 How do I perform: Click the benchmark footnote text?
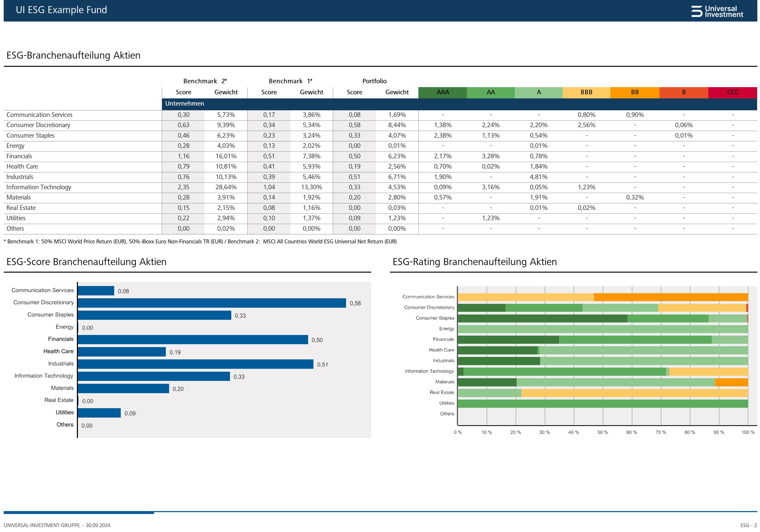(200, 241)
